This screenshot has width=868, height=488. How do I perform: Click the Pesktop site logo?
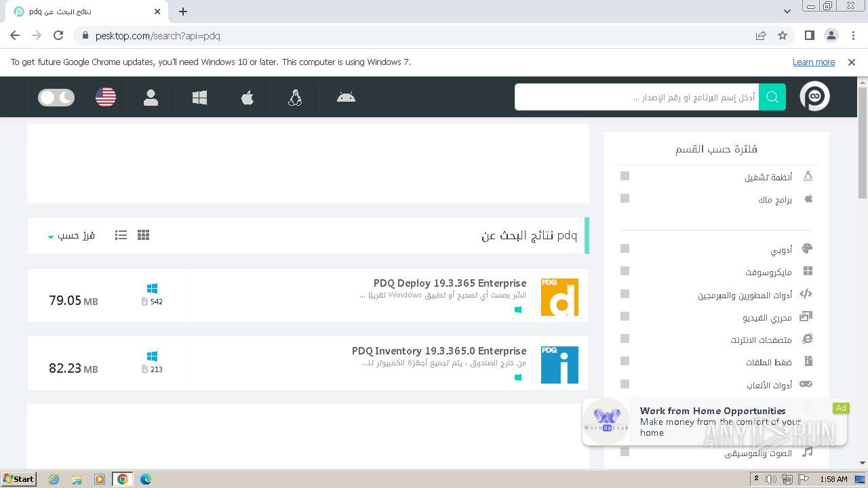814,97
